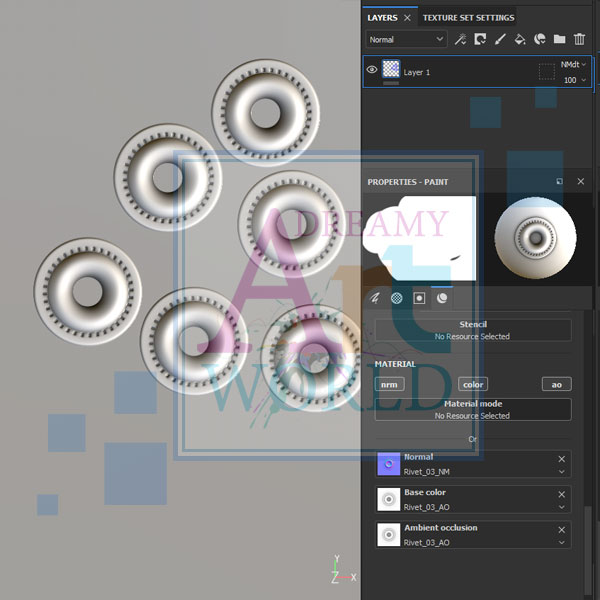Screen dimensions: 600x600
Task: Switch to the Texture Set Settings tab
Action: point(468,17)
